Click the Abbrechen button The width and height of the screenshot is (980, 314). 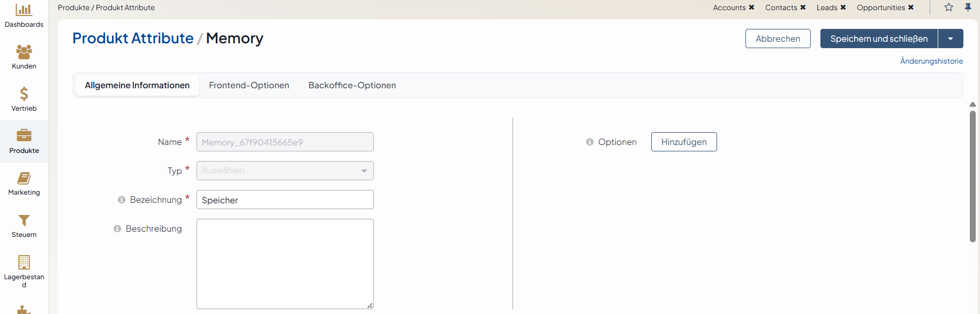pyautogui.click(x=778, y=39)
